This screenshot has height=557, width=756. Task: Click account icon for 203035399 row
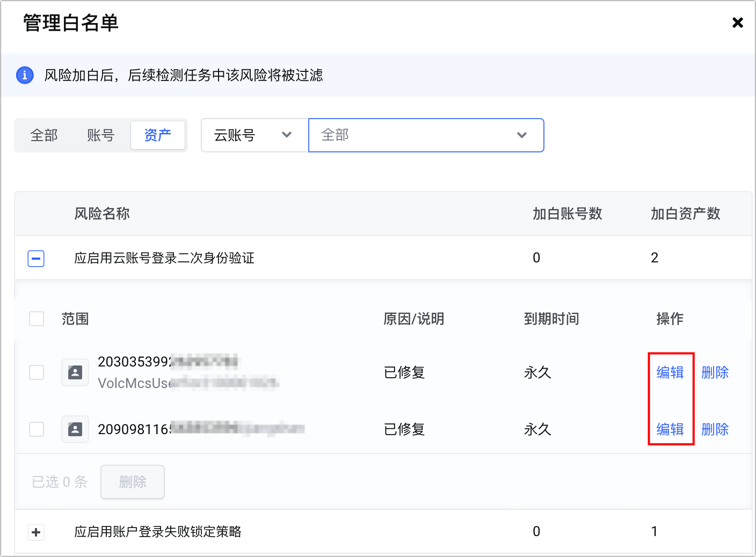[x=75, y=372]
